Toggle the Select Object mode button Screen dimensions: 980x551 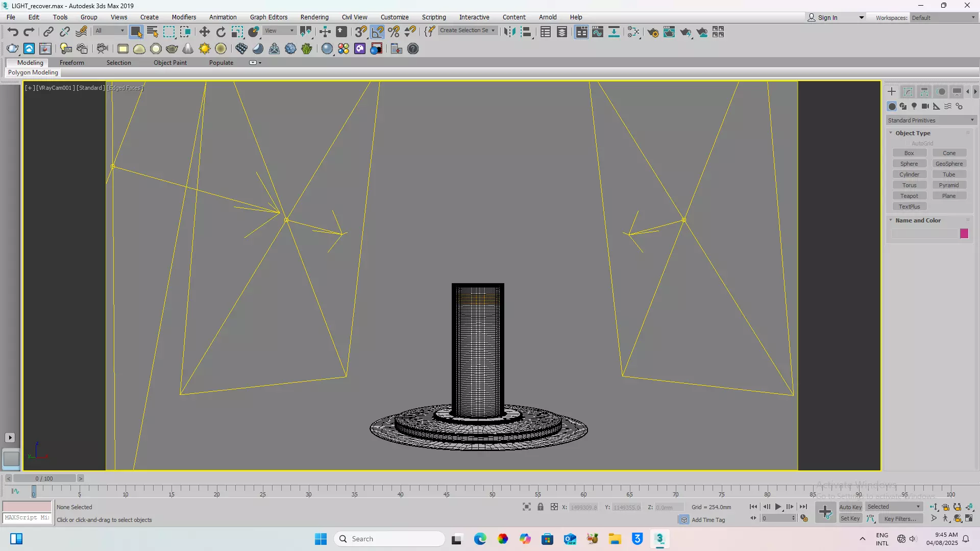[x=136, y=32]
